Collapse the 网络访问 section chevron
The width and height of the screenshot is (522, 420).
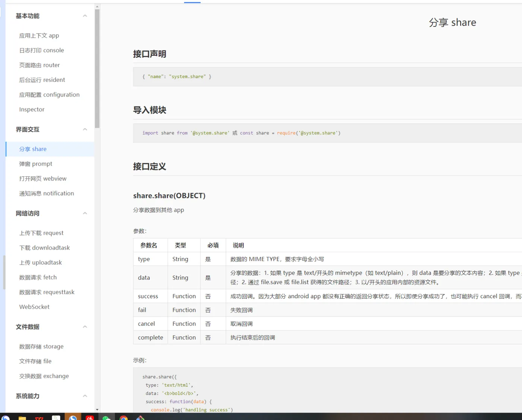pyautogui.click(x=85, y=213)
